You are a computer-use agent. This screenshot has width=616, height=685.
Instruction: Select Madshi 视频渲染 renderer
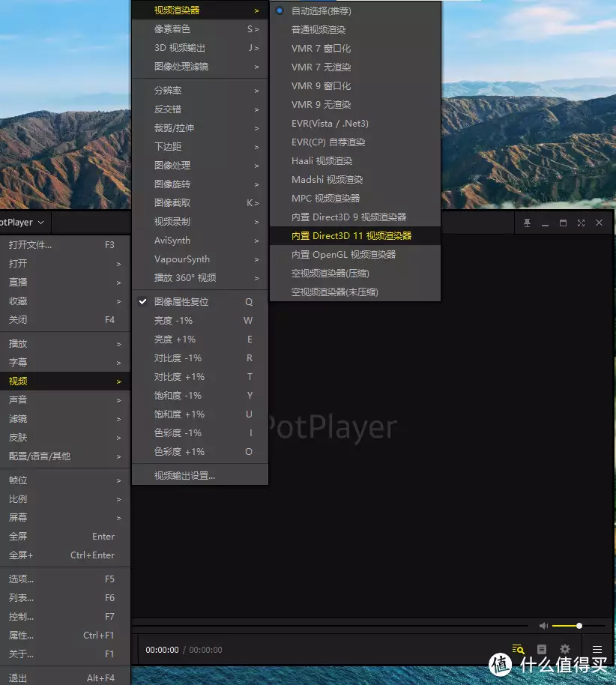[x=355, y=180]
